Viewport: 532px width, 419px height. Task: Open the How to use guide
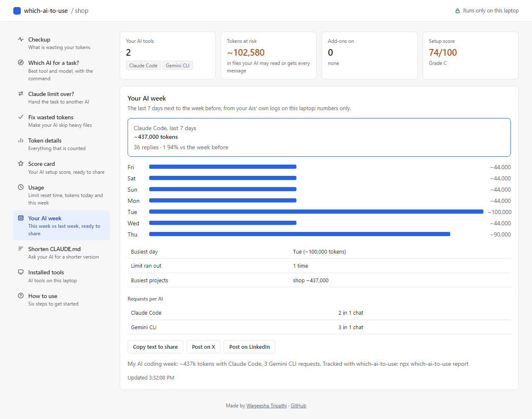62,300
